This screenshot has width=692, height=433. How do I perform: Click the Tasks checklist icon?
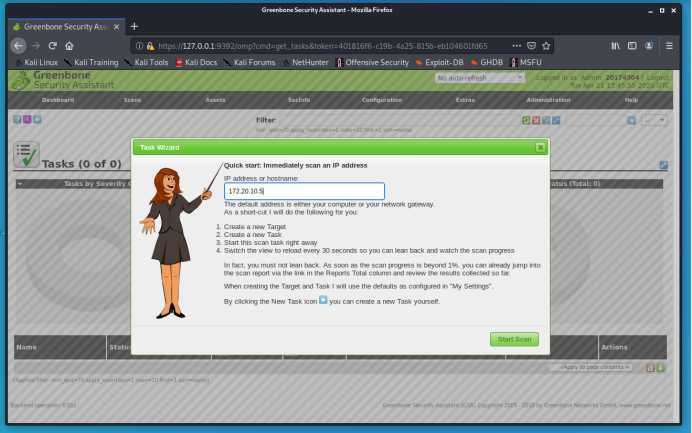pos(26,154)
